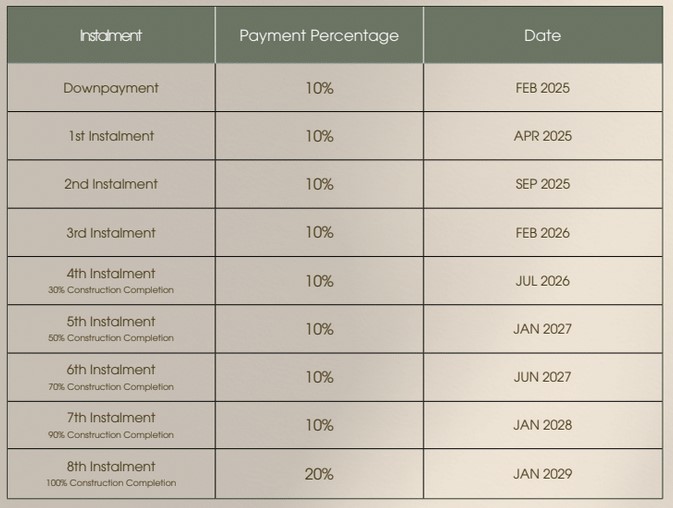The image size is (673, 508).
Task: Select the 3rd Instalment label
Action: [111, 233]
